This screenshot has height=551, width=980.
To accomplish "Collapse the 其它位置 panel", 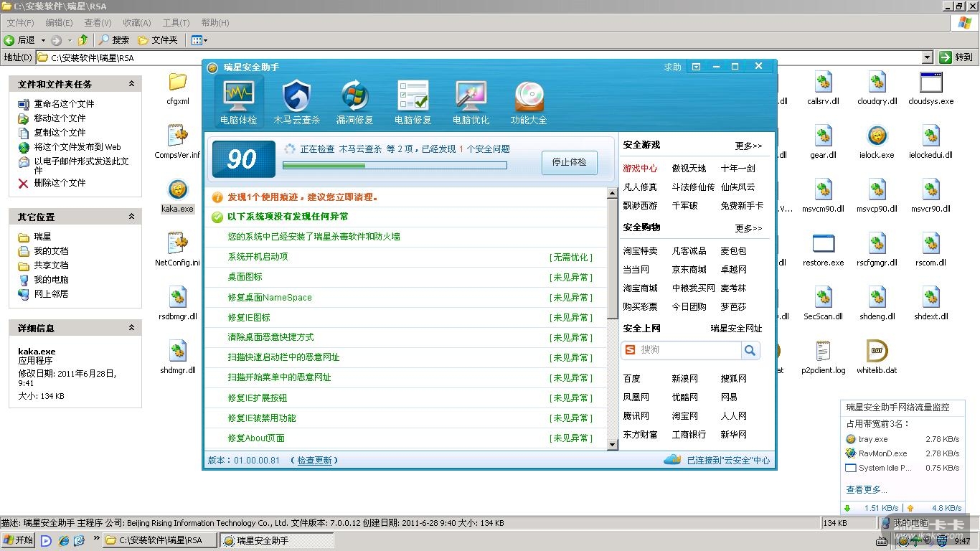I will (131, 217).
